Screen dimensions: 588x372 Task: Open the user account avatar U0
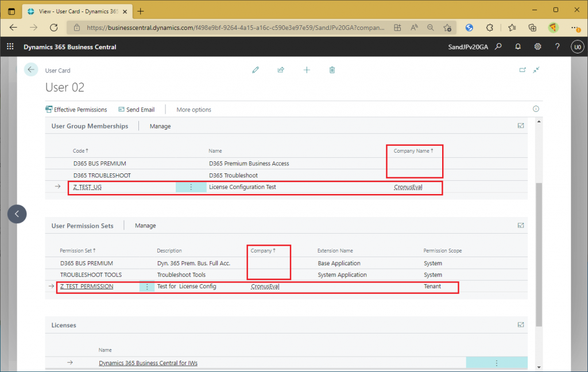point(577,47)
